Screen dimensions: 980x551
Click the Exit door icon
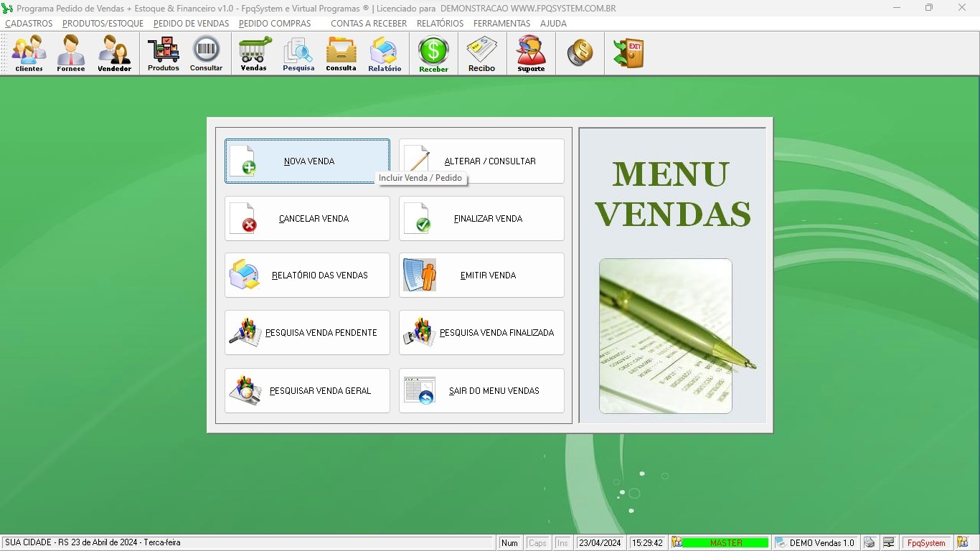pos(628,53)
